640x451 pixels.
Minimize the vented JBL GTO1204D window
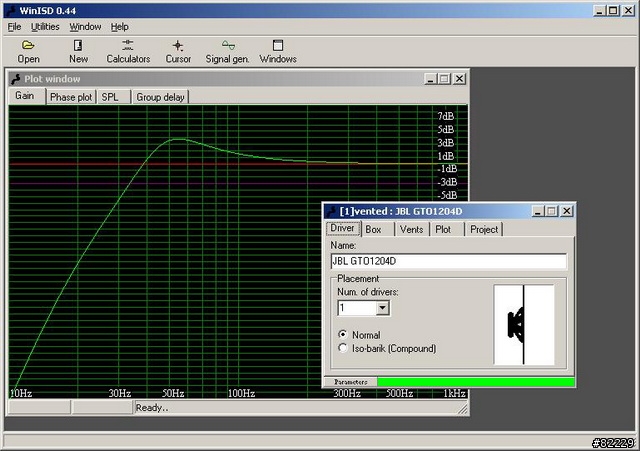(538, 211)
